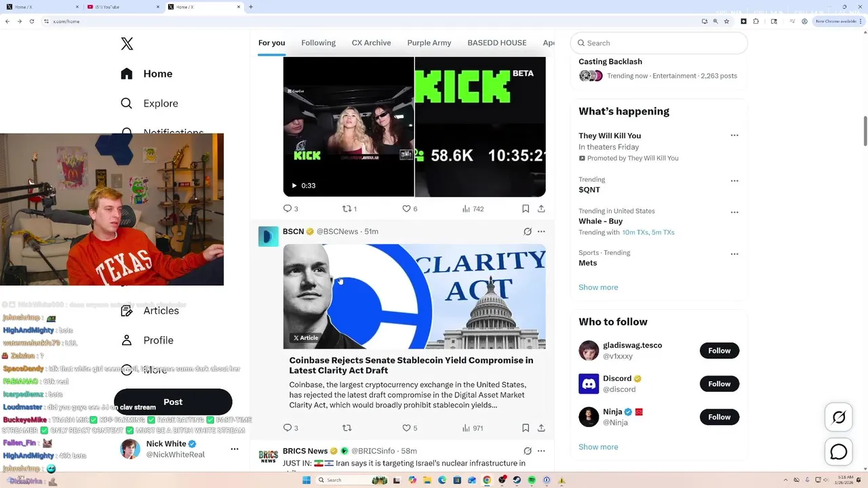Viewport: 868px width, 488px height.
Task: Open the Purple Army tab
Action: click(x=429, y=43)
